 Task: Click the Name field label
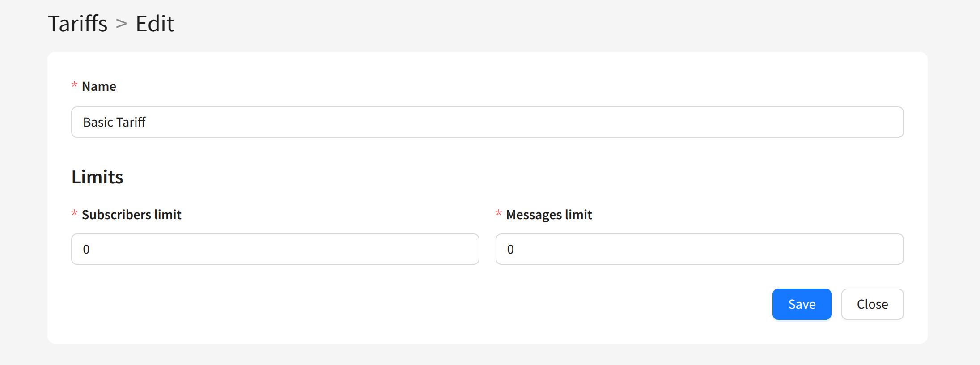click(x=99, y=86)
